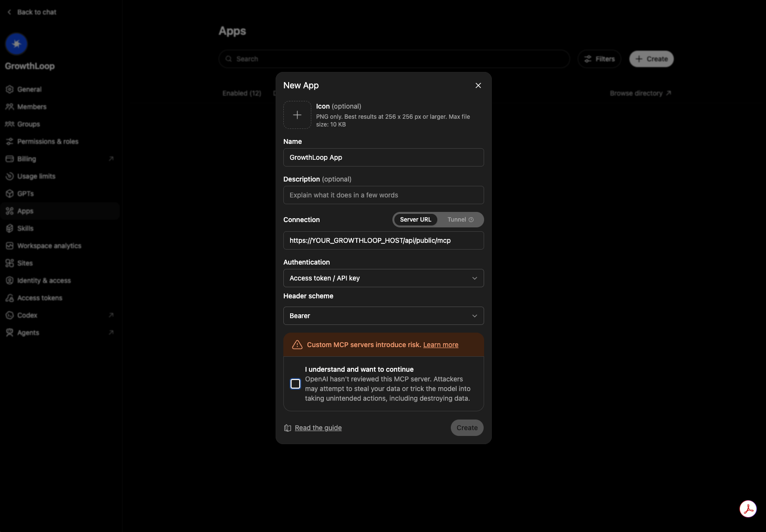
Task: Go Back to chat
Action: (x=32, y=12)
